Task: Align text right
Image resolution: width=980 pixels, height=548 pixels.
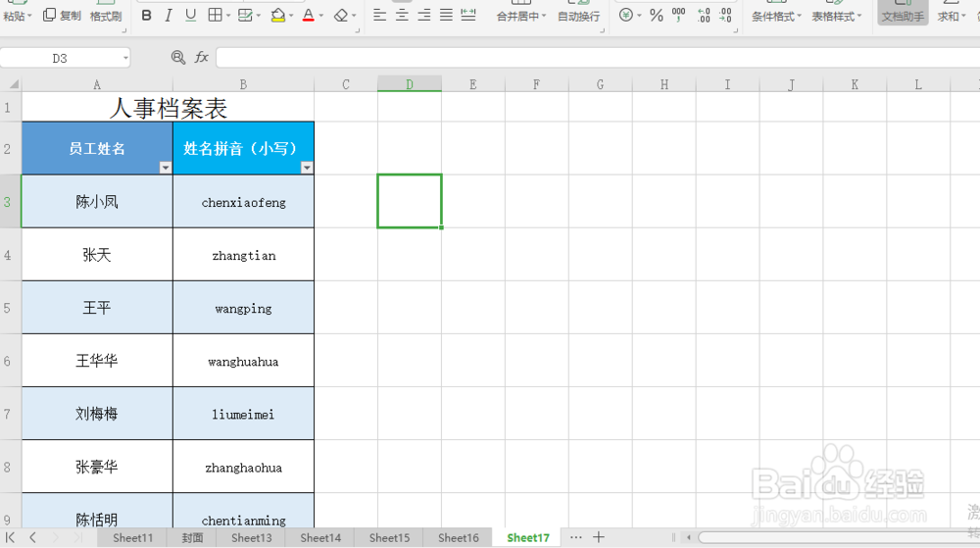Action: [x=423, y=15]
